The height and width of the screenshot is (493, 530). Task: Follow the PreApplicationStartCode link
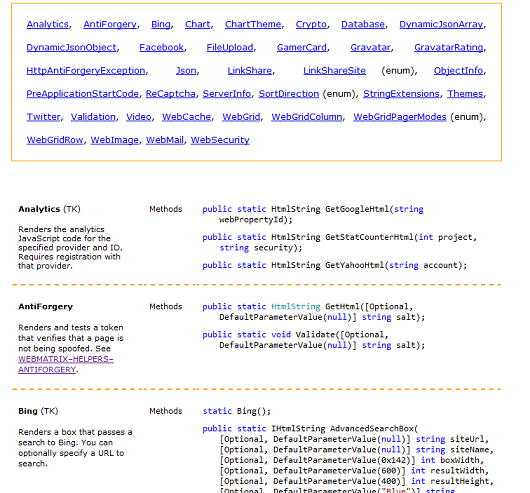83,94
